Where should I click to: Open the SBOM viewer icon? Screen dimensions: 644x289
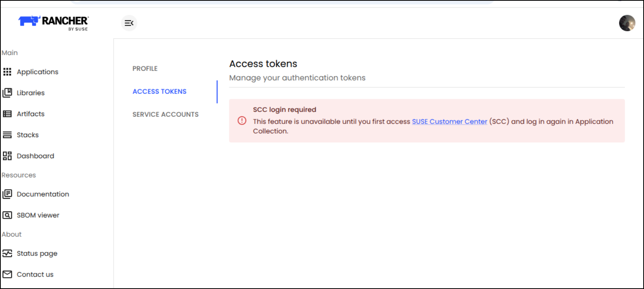coord(7,215)
